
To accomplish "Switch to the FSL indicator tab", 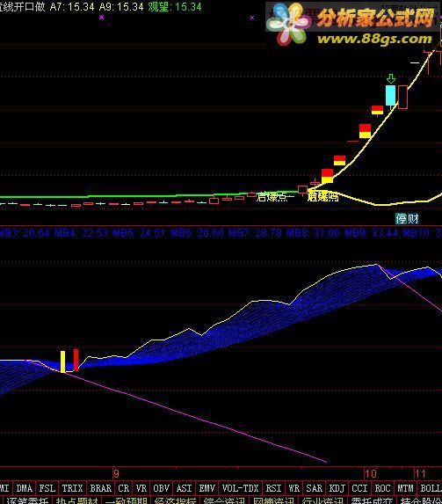I will [47, 488].
